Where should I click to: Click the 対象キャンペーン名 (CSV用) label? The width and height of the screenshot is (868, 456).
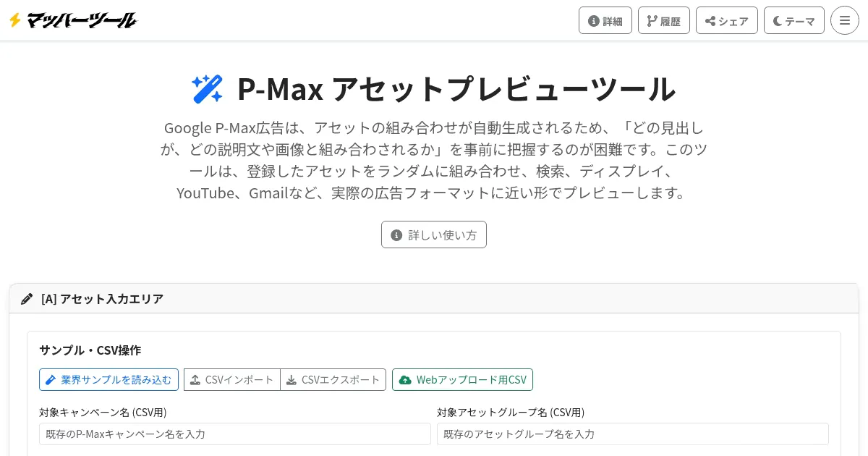tap(103, 413)
